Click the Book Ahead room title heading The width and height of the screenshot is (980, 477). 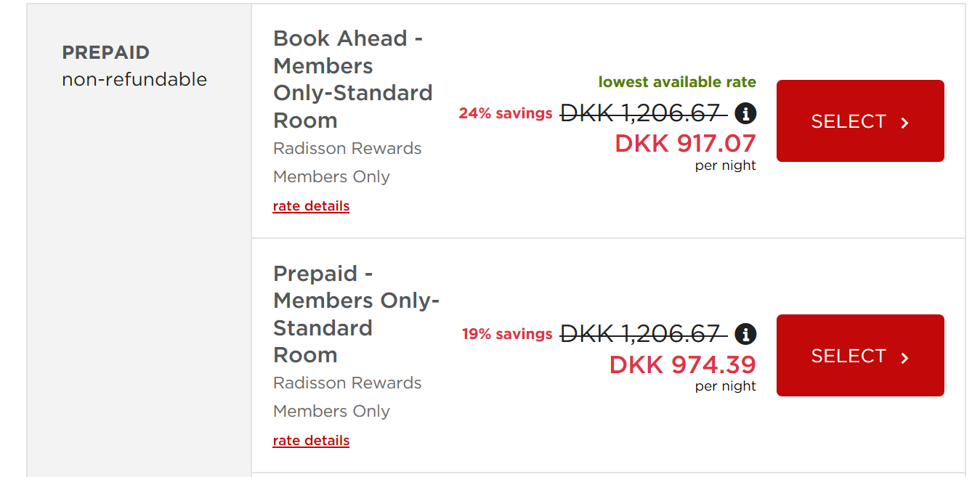pyautogui.click(x=353, y=79)
